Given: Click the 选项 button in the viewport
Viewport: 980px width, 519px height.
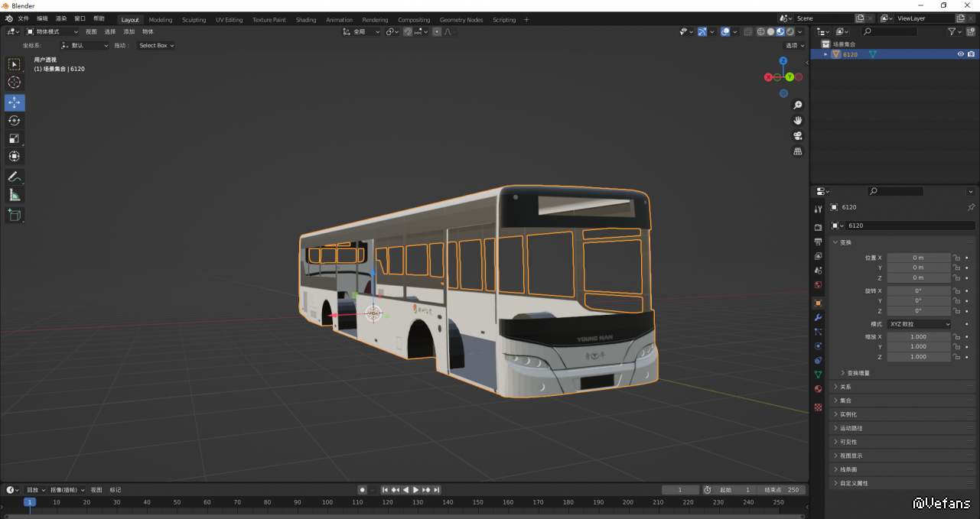Looking at the screenshot, I should 795,45.
